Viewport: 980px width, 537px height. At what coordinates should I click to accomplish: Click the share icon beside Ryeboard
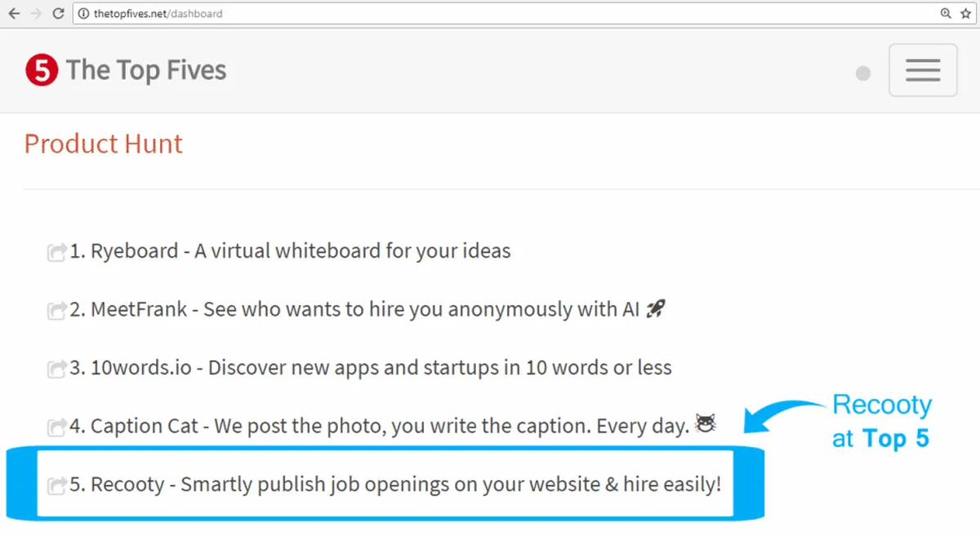pyautogui.click(x=56, y=251)
